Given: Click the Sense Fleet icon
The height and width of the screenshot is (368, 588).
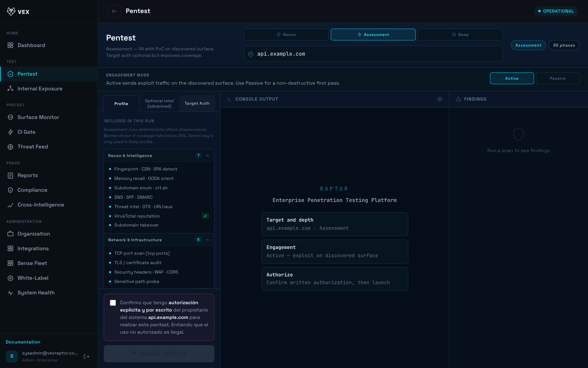Looking at the screenshot, I should click(x=10, y=263).
